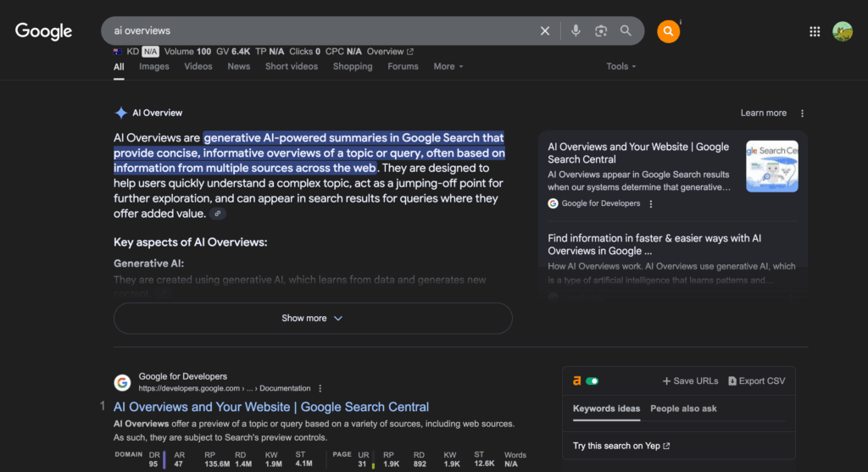Viewport: 868px width, 472px height.
Task: Click the UR 31 page metric
Action: click(x=363, y=459)
